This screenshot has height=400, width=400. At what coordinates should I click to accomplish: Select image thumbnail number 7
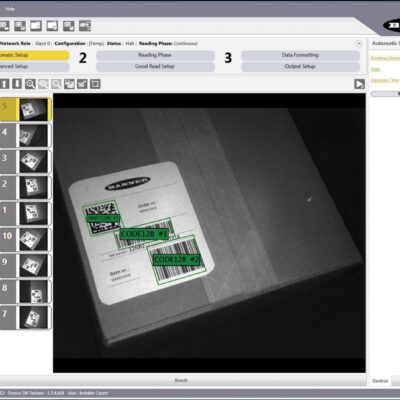(x=26, y=317)
